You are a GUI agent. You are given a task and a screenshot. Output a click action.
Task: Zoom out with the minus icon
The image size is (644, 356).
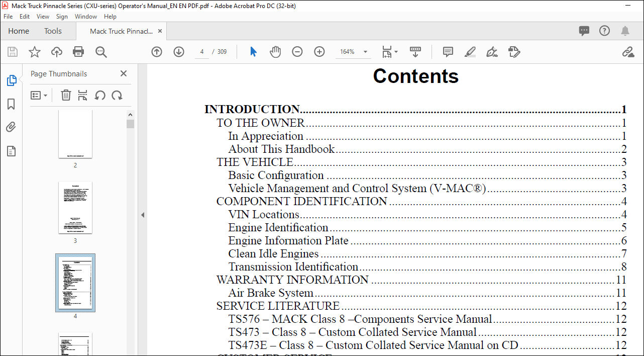(x=297, y=52)
